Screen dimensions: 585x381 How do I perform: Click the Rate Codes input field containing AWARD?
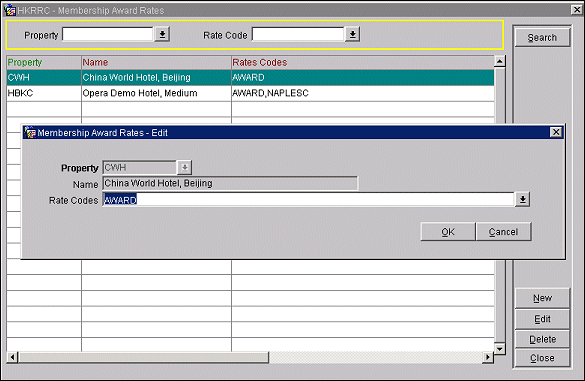[308, 200]
